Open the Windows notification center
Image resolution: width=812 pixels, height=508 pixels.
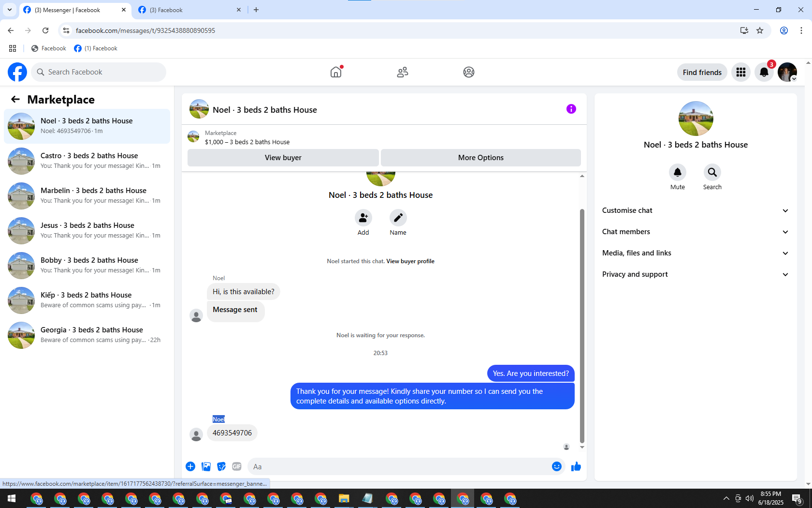pos(797,498)
